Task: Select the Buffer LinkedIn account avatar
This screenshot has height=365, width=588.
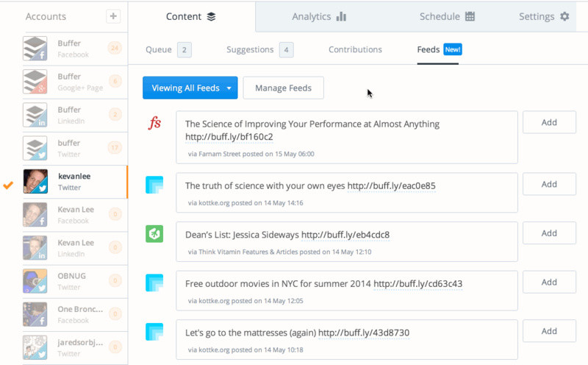Action: [35, 114]
